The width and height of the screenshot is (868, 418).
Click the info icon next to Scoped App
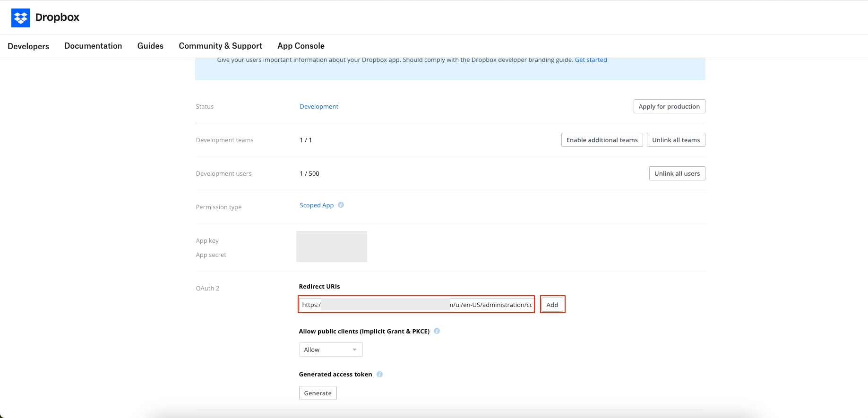(x=341, y=205)
